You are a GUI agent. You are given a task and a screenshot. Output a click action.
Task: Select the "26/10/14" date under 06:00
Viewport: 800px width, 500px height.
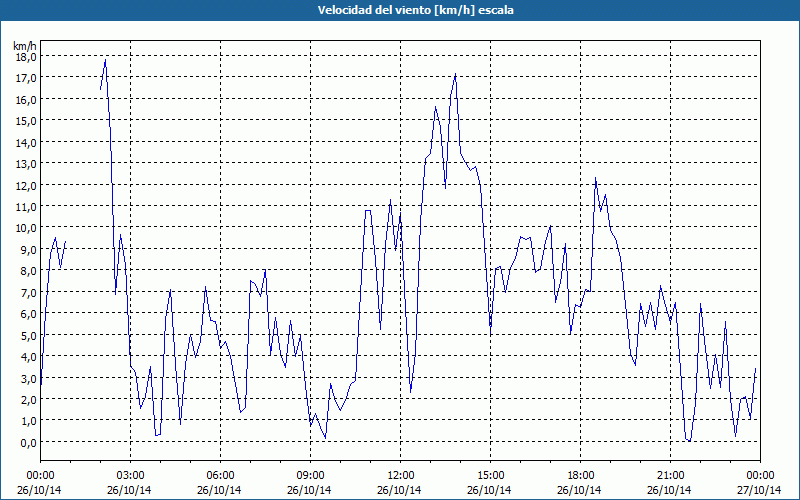click(219, 490)
